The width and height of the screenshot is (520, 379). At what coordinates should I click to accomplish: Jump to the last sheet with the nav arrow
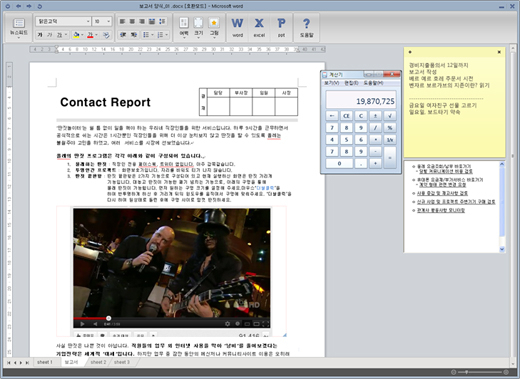[27, 362]
